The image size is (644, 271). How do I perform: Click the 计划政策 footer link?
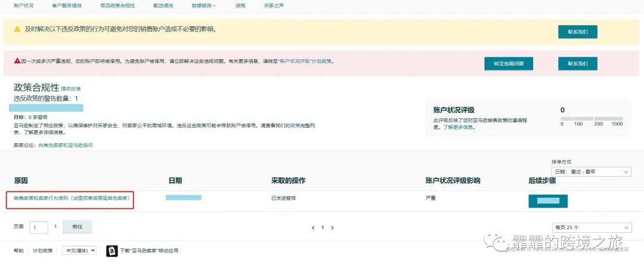pos(43,251)
